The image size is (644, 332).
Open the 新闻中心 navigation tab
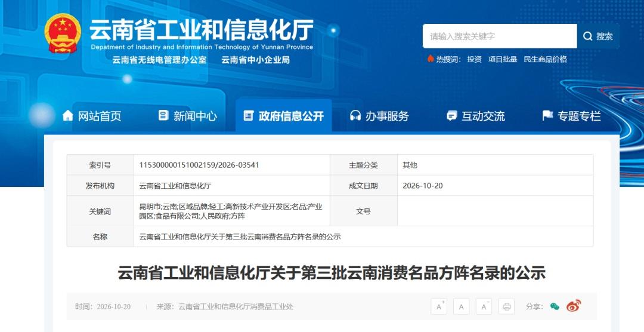(188, 116)
